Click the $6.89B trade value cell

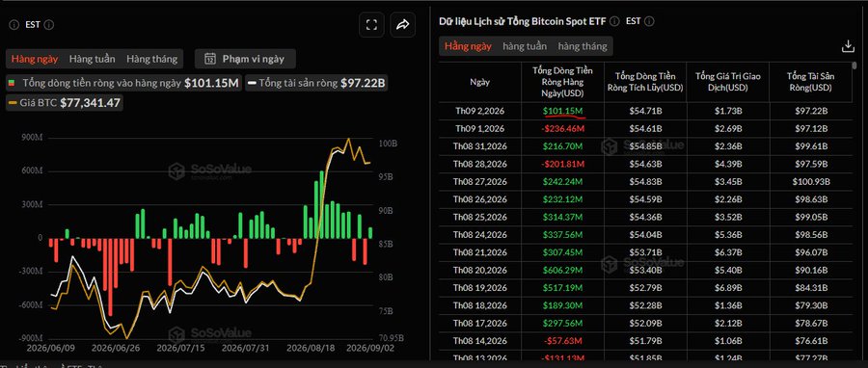click(727, 288)
